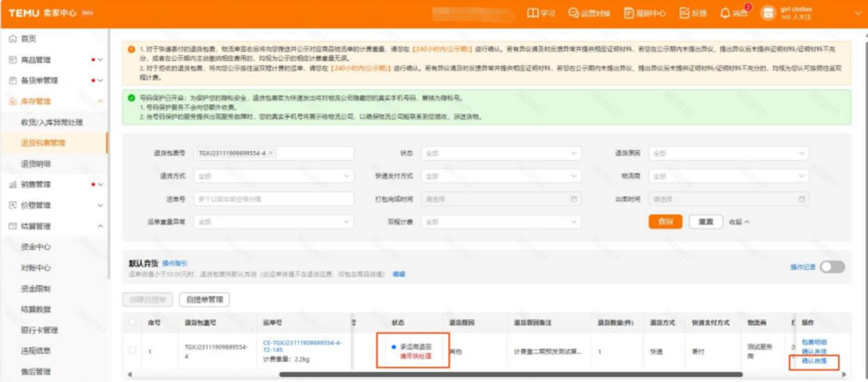Select all rows with header checkbox
868x382 pixels.
(133, 323)
